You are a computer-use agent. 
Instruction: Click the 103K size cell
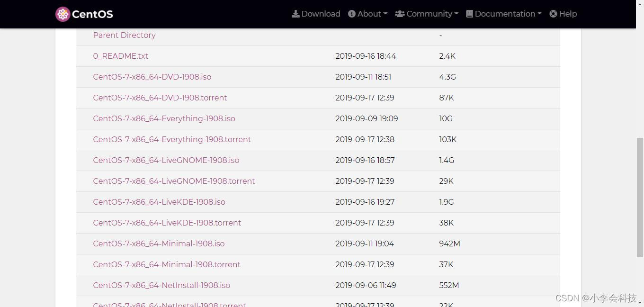[x=447, y=139]
